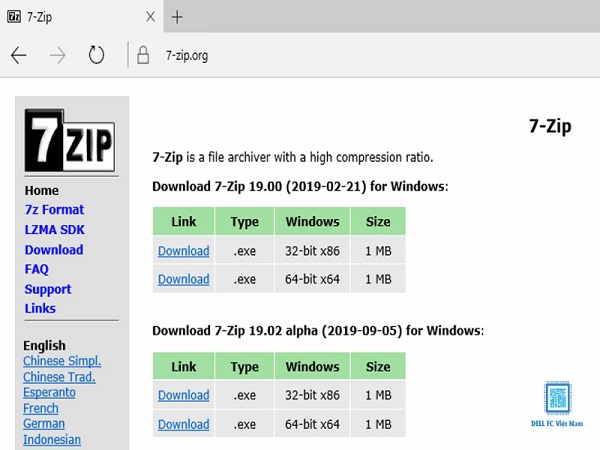Switch language to German

click(x=44, y=424)
